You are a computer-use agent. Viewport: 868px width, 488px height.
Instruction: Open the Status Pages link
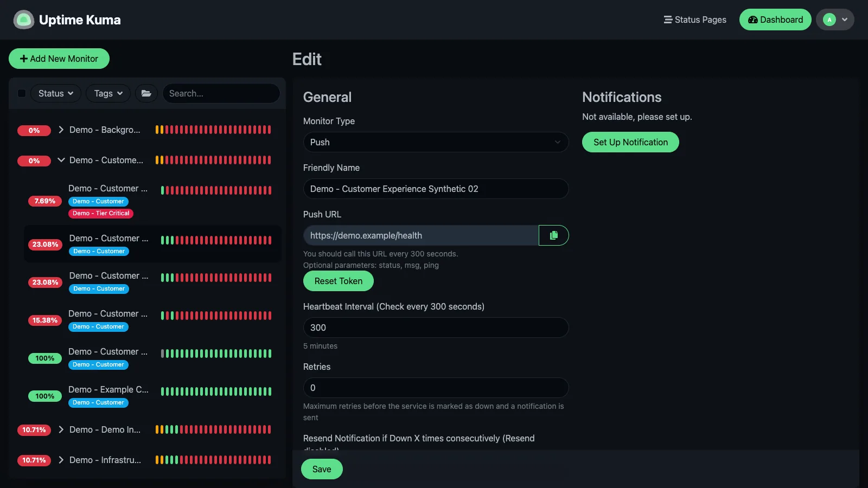695,20
